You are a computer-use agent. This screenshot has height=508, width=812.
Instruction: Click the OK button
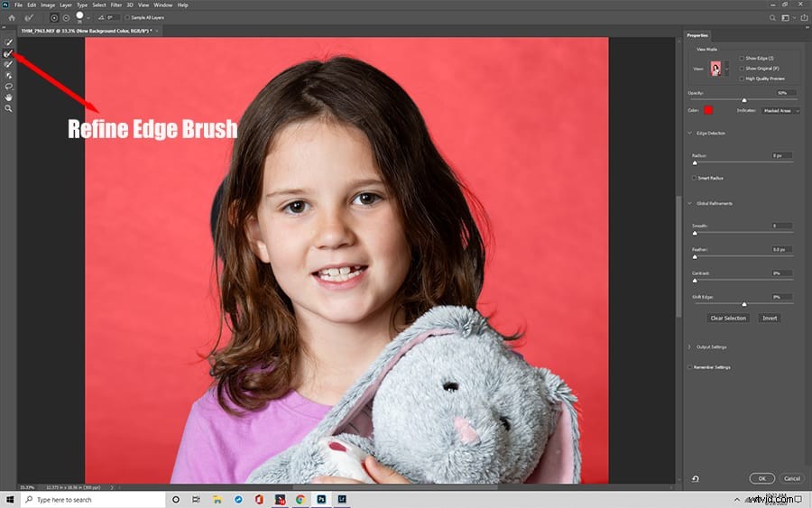(x=761, y=478)
